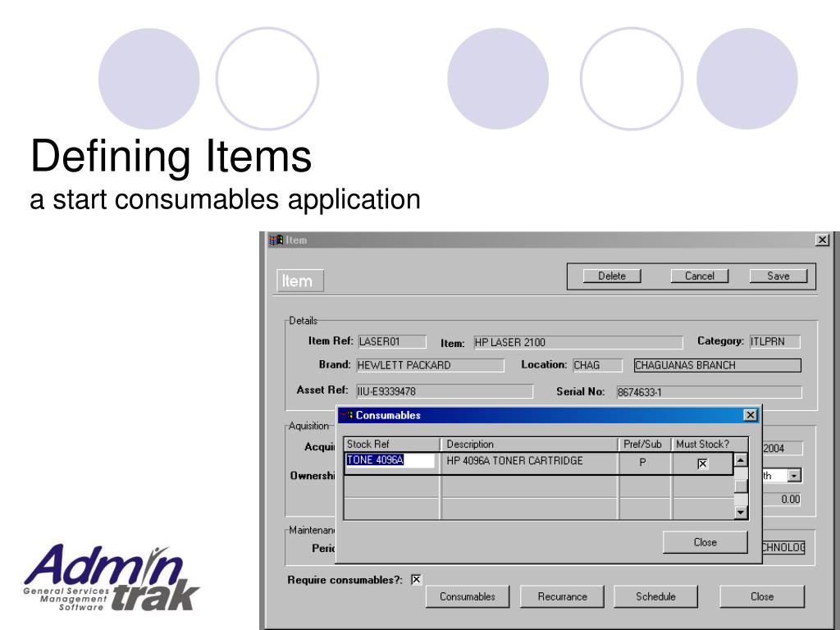
Task: Click the scroll up arrow in the consumables grid
Action: coord(741,460)
